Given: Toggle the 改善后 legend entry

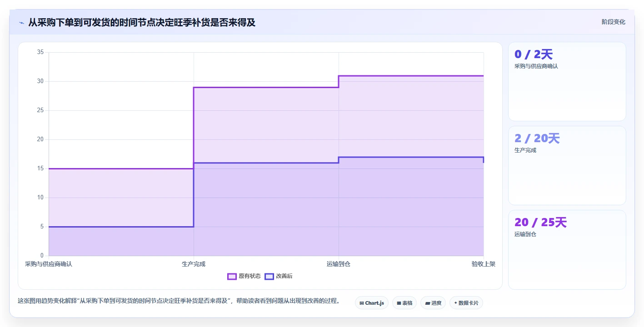Looking at the screenshot, I should tap(279, 276).
